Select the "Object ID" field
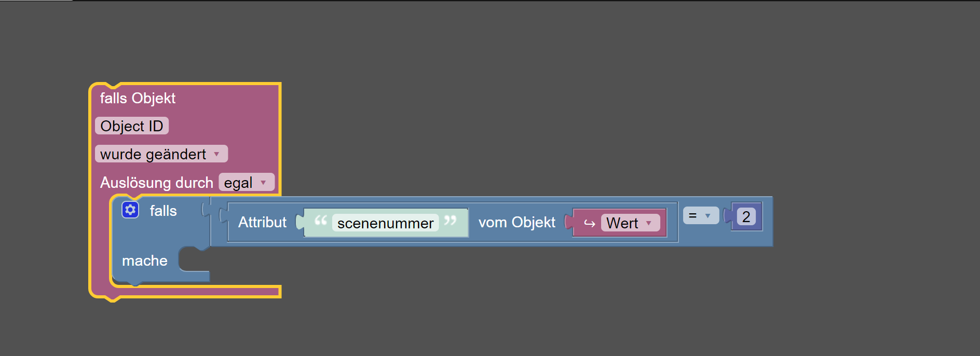980x356 pixels. click(x=132, y=126)
